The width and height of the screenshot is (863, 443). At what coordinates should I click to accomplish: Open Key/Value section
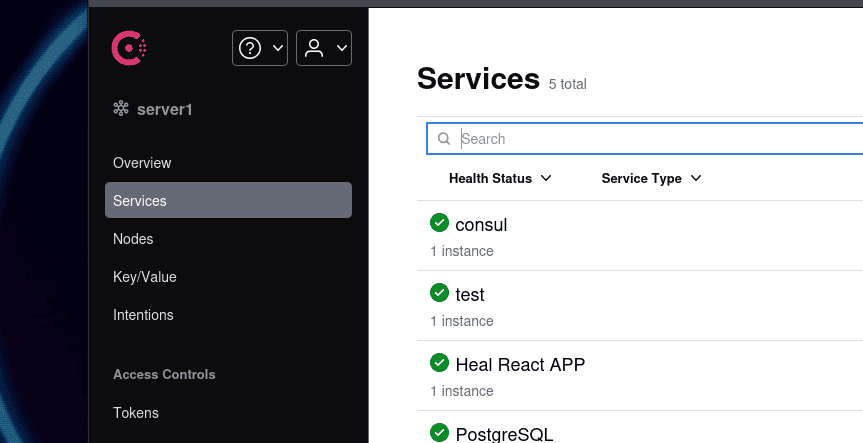tap(145, 277)
